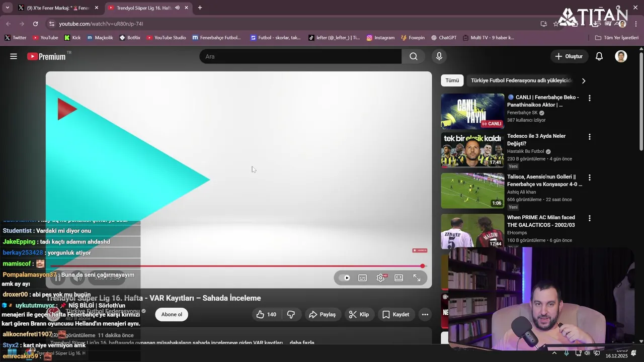The height and width of the screenshot is (362, 644).
Task: Open options for PRIME AC Milan video
Action: click(x=590, y=218)
